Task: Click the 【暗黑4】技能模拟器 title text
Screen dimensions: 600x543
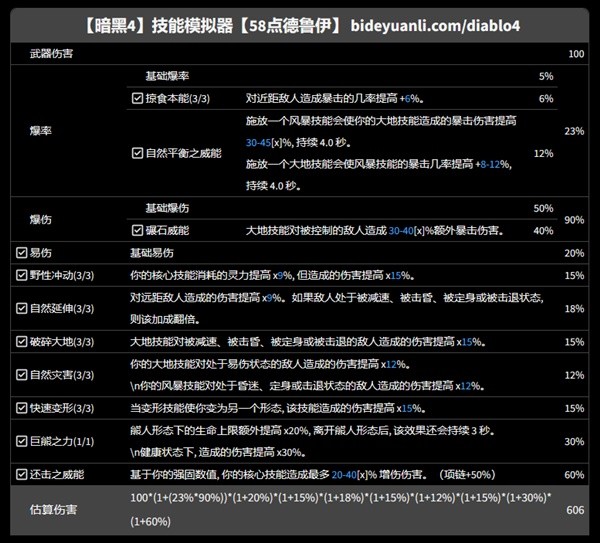Action: pos(157,26)
